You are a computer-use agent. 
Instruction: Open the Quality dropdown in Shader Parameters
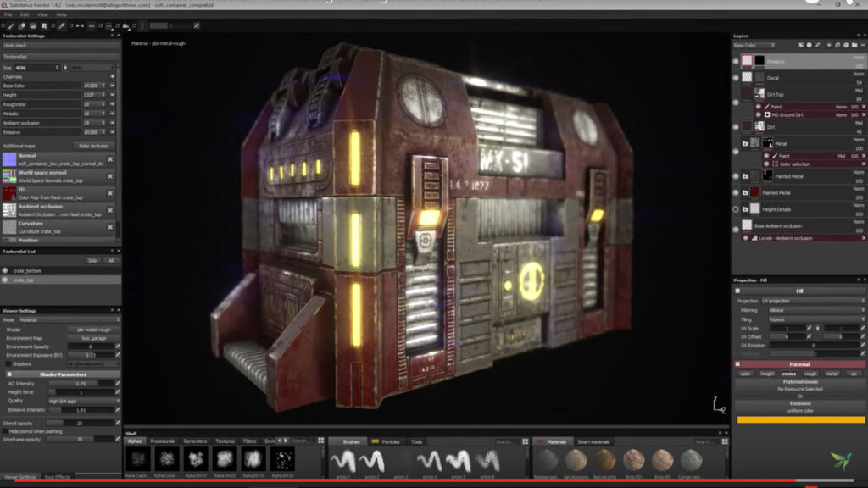(84, 401)
